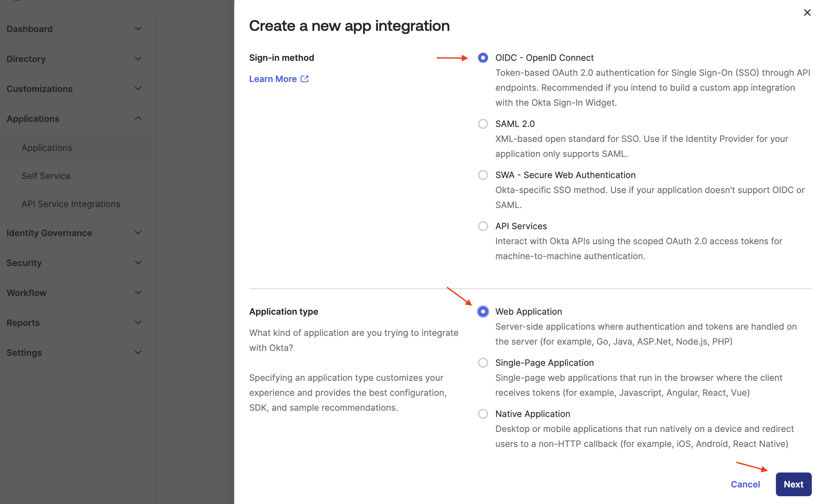Close the app integration dialog with X
The height and width of the screenshot is (504, 823).
807,13
